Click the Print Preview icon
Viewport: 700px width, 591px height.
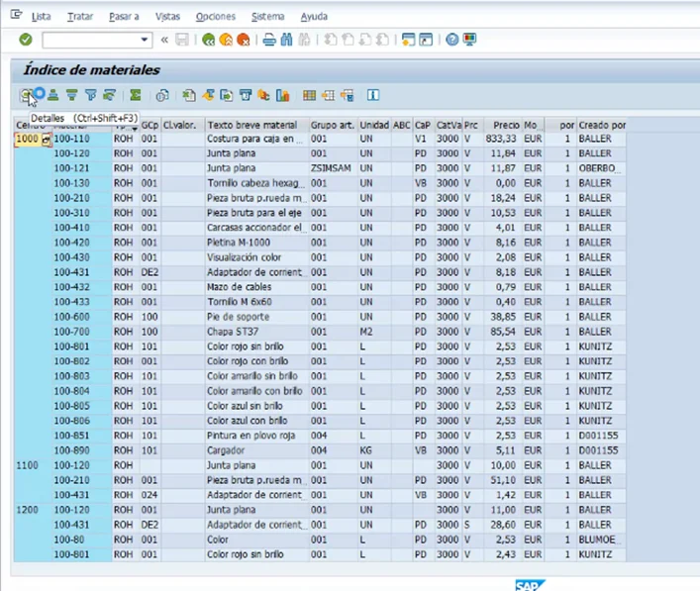click(x=162, y=95)
